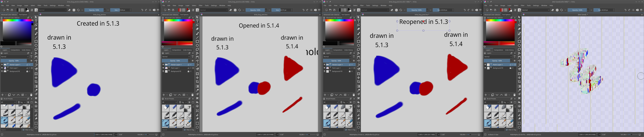Uncheck Filter in Tag in leftmost window
644x137 pixels.
coord(24,130)
